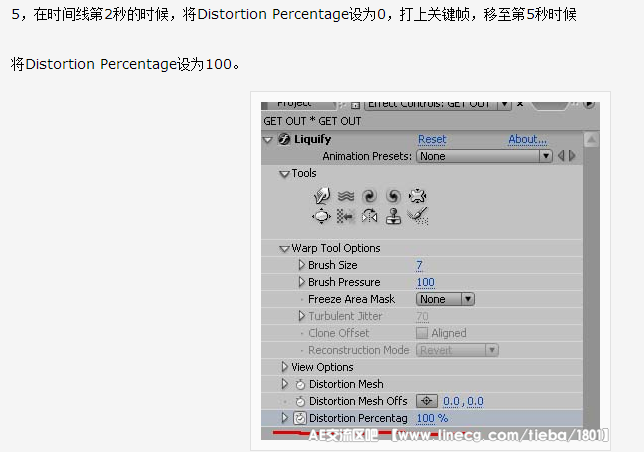Click the Reconstruction Mode label
The height and width of the screenshot is (452, 644).
point(359,350)
